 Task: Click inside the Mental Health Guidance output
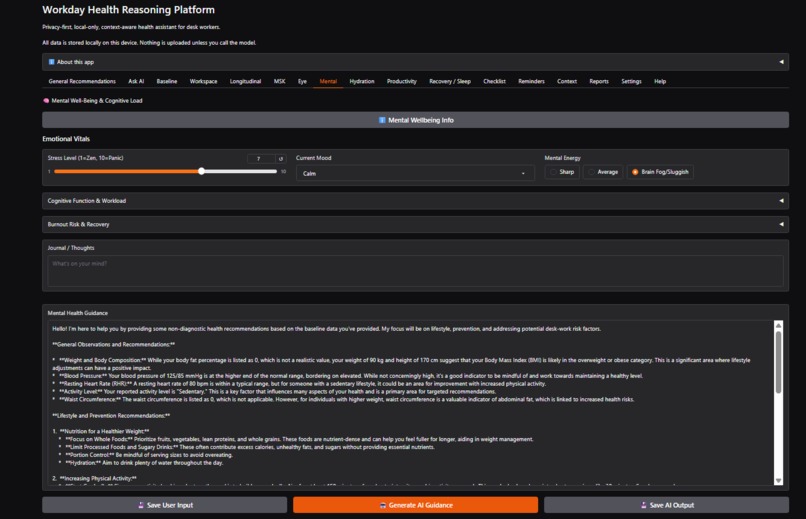tap(410, 402)
